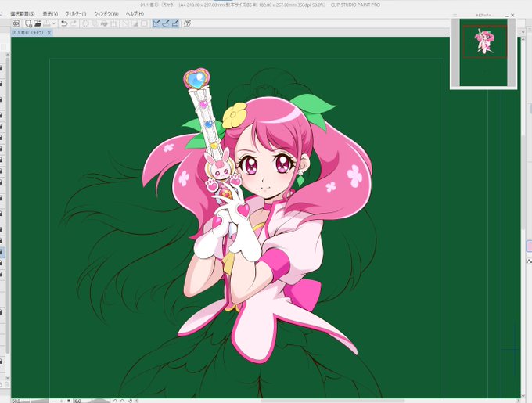Screen dimensions: 532x403
Task: Click the Scale/Rotate transform icon
Action: click(x=113, y=23)
